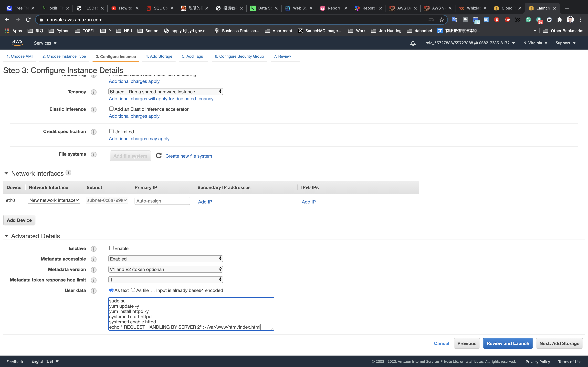
Task: Click the info icon beside User data
Action: [x=94, y=291]
